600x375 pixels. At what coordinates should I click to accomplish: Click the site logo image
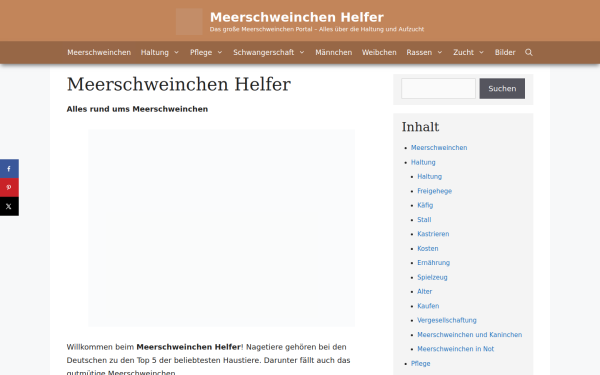[x=189, y=21]
